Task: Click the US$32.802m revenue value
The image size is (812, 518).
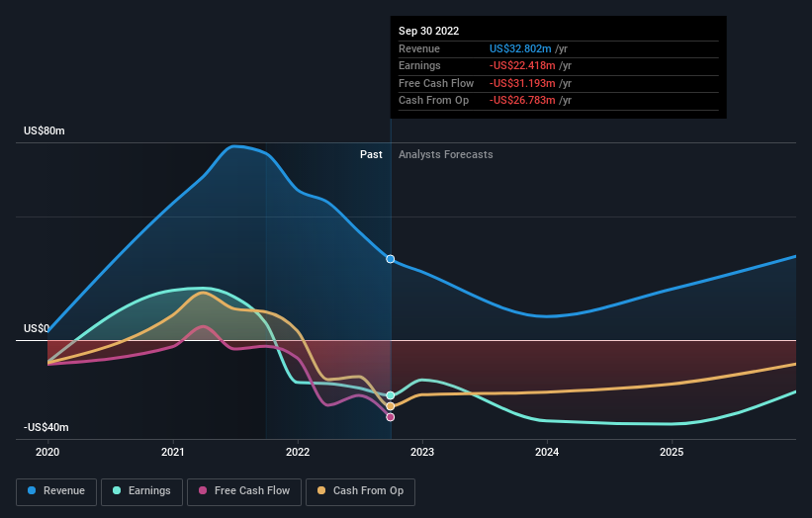Action: 520,48
